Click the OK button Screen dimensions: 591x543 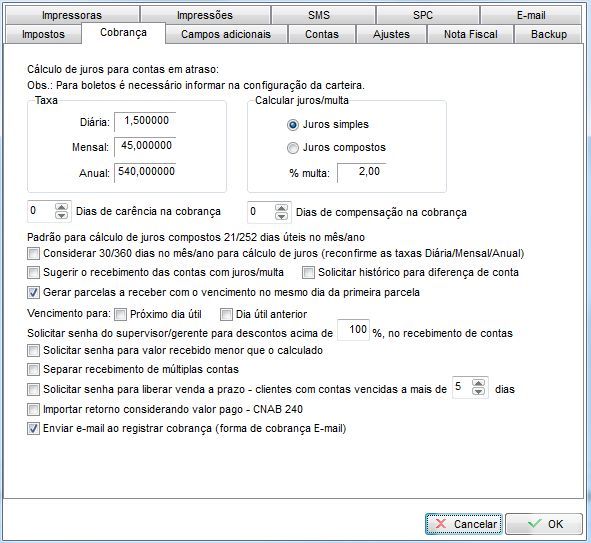coord(544,524)
